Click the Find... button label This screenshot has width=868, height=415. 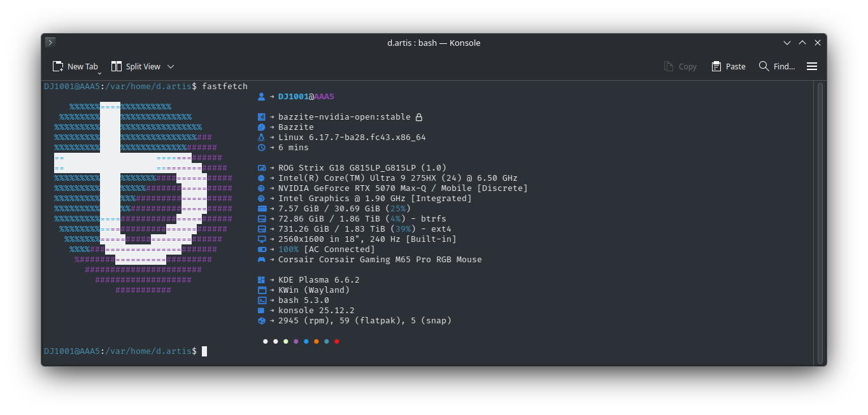pos(784,66)
